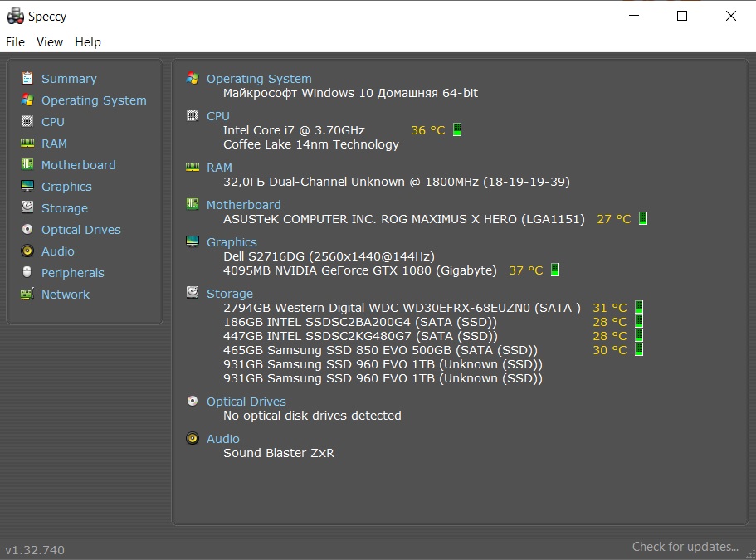Image resolution: width=756 pixels, height=560 pixels.
Task: Click the Storage disk icon in sidebar
Action: coord(27,208)
